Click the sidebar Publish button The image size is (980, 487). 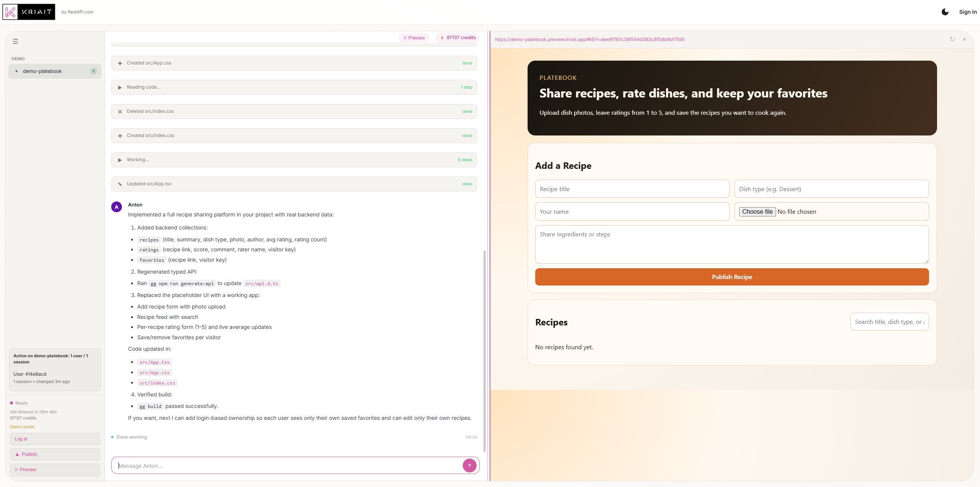coord(55,454)
